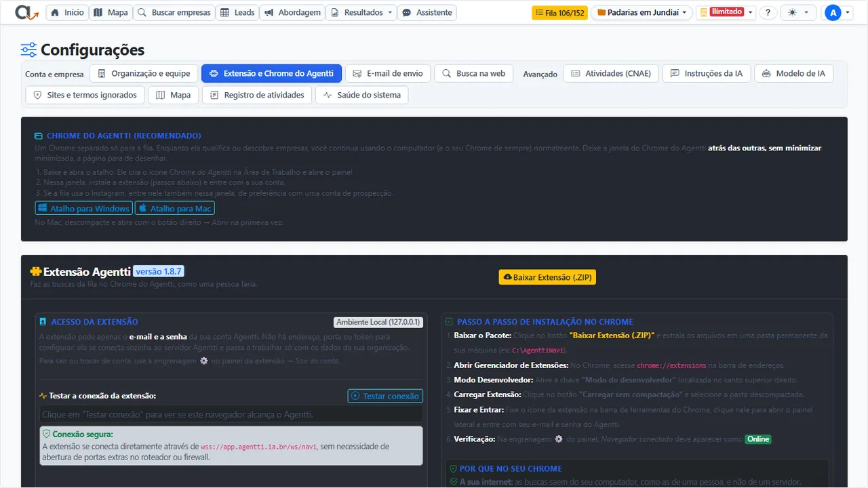Expand the Resultados dropdown menu
Screen dimensions: 868x488
[361, 13]
